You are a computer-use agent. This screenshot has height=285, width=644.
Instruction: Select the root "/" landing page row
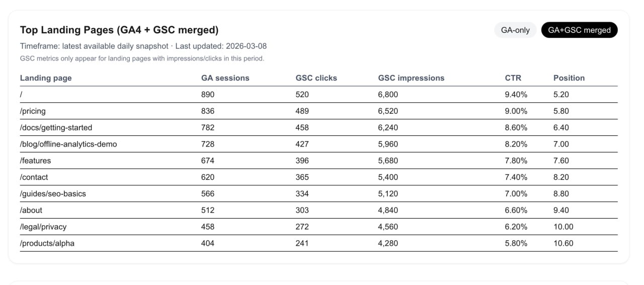click(x=22, y=95)
